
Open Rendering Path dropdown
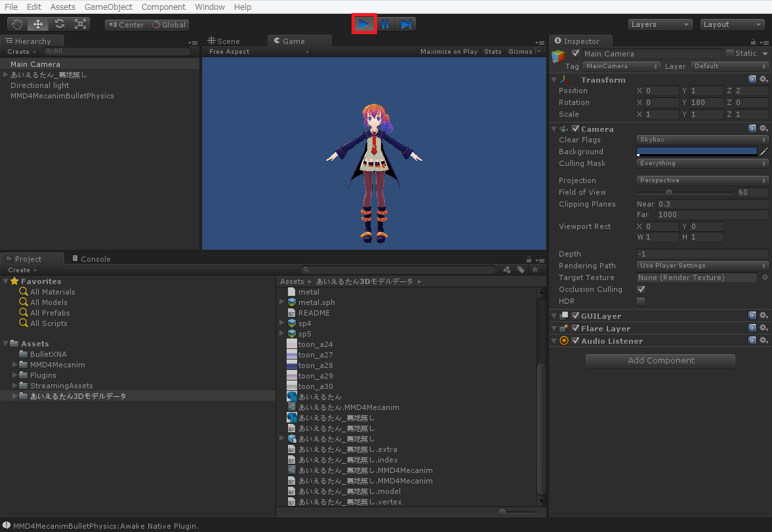click(x=702, y=266)
